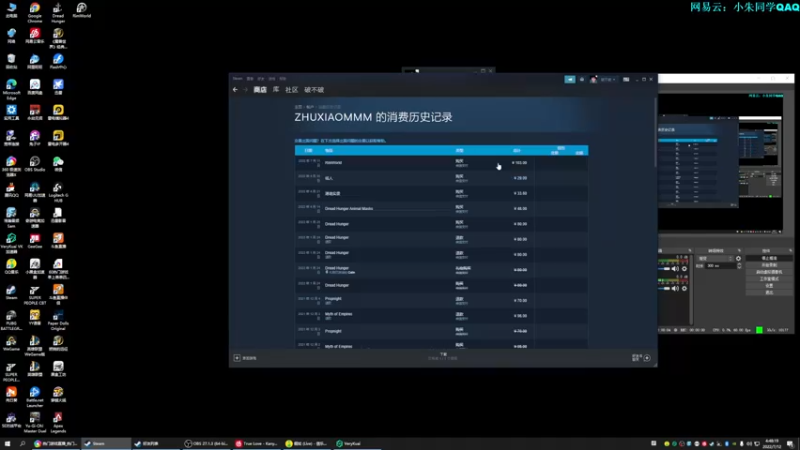Image resolution: width=800 pixels, height=450 pixels.
Task: Open the Steam store tab (商店)
Action: (260, 90)
